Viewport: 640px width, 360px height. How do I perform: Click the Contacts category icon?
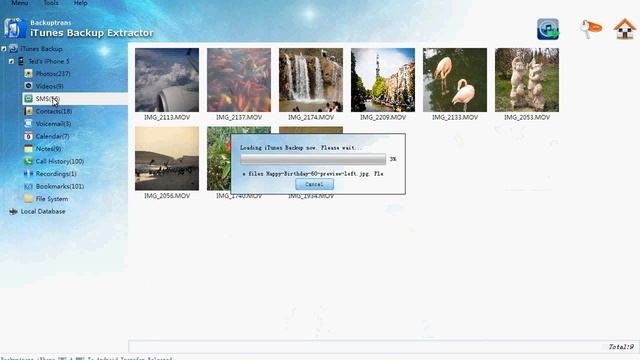(28, 111)
